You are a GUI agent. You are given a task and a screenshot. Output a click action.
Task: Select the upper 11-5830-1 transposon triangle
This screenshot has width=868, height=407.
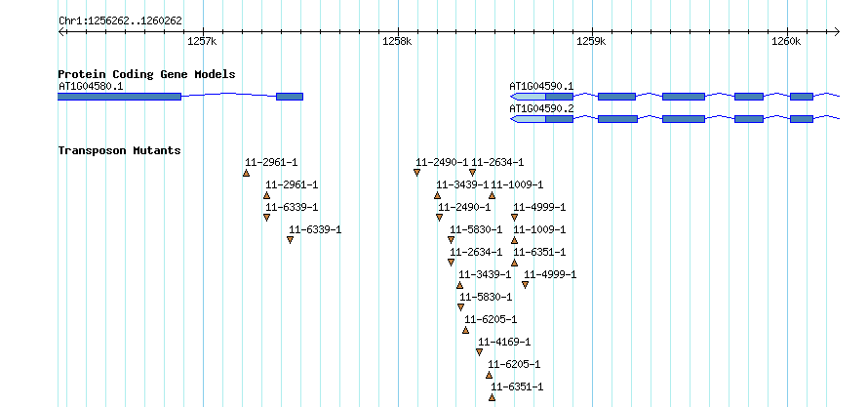coord(452,240)
